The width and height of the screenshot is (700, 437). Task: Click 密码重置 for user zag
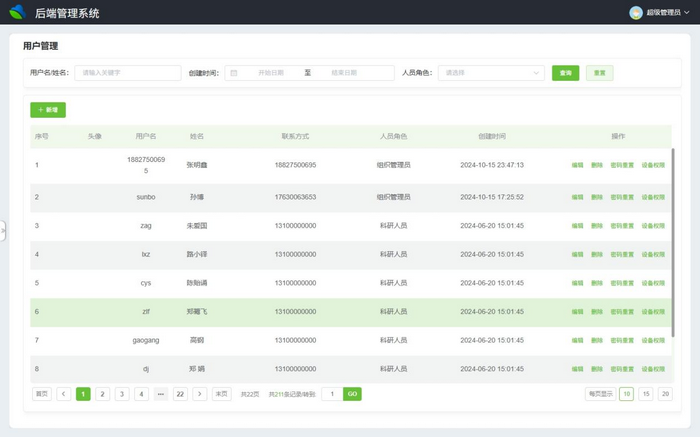pos(622,226)
